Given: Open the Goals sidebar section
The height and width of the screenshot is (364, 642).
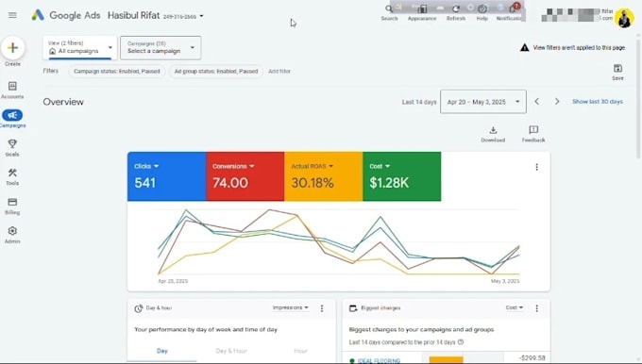Looking at the screenshot, I should (12, 148).
